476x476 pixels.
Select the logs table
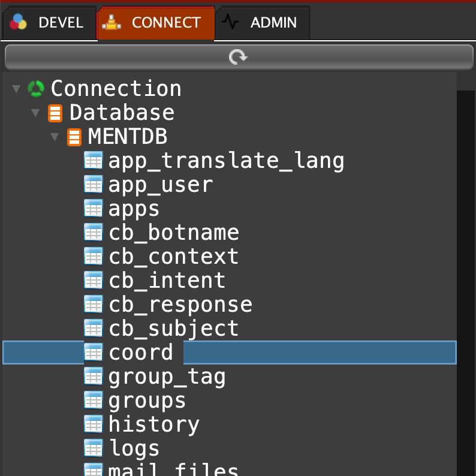click(134, 448)
